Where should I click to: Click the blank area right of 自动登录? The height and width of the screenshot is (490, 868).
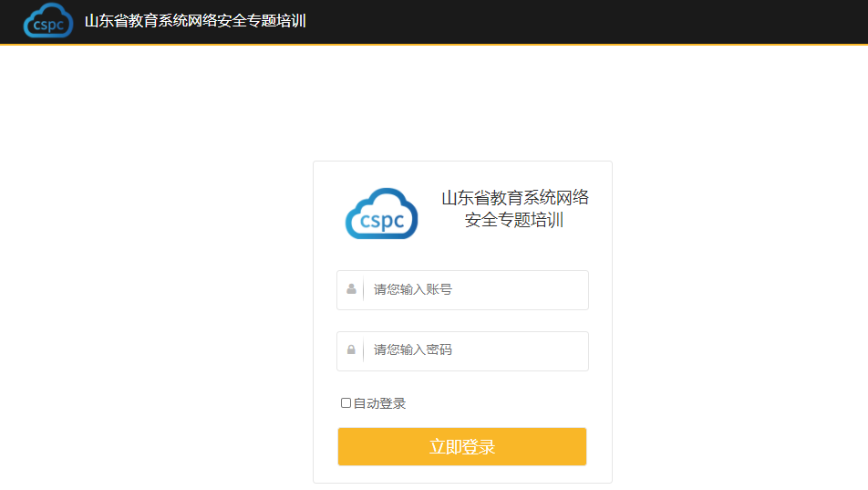pos(498,403)
